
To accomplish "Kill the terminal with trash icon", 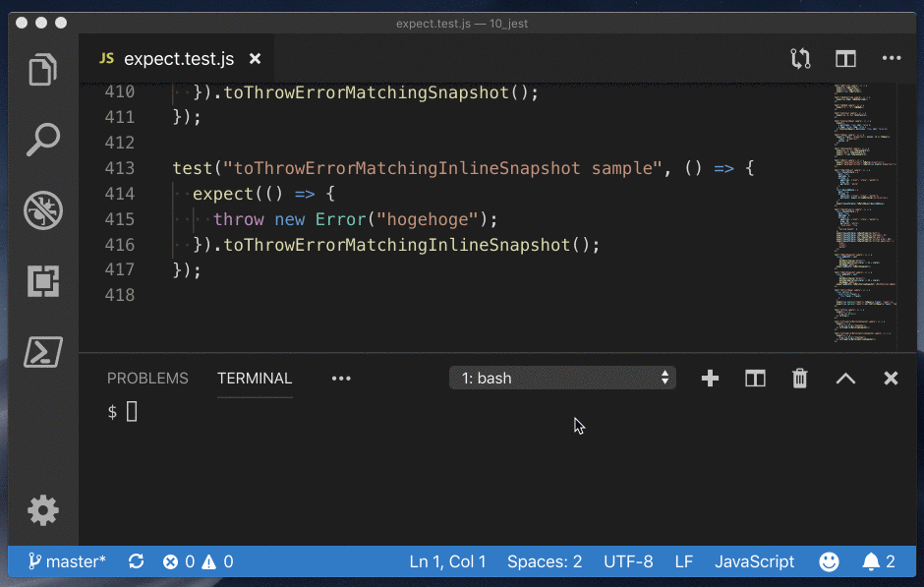I will 800,379.
